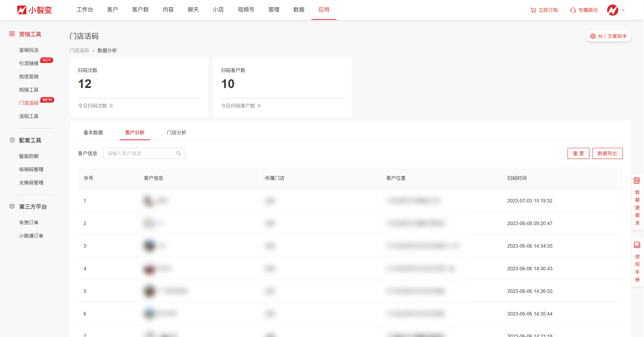The height and width of the screenshot is (337, 644).
Task: Switch to the 基本数据 tab
Action: click(93, 133)
